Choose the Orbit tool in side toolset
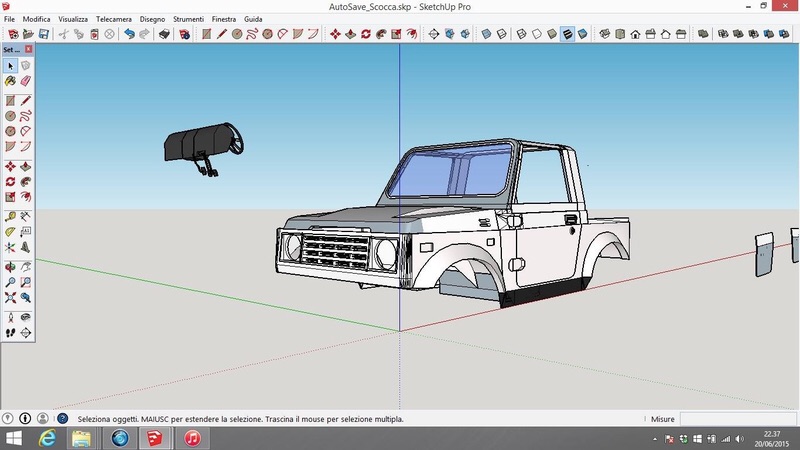 click(10, 267)
